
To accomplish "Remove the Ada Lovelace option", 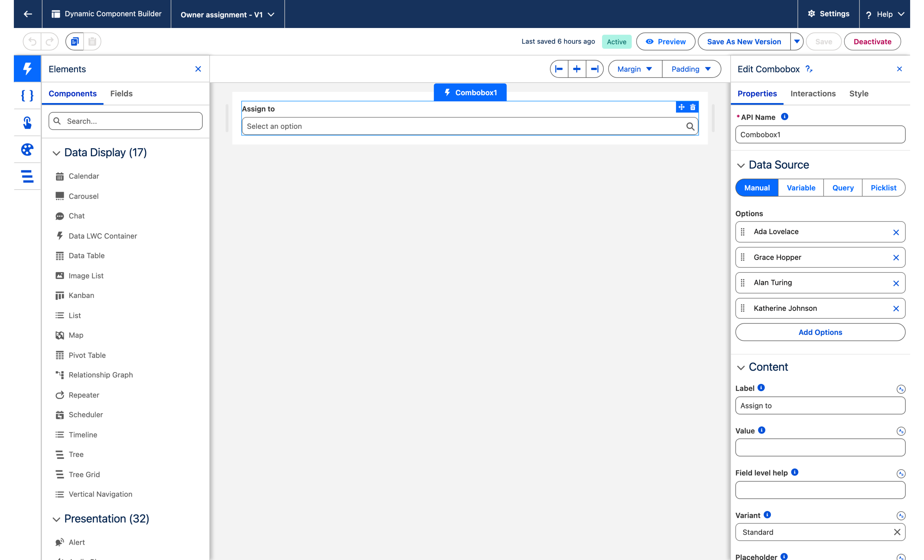I will [x=896, y=232].
